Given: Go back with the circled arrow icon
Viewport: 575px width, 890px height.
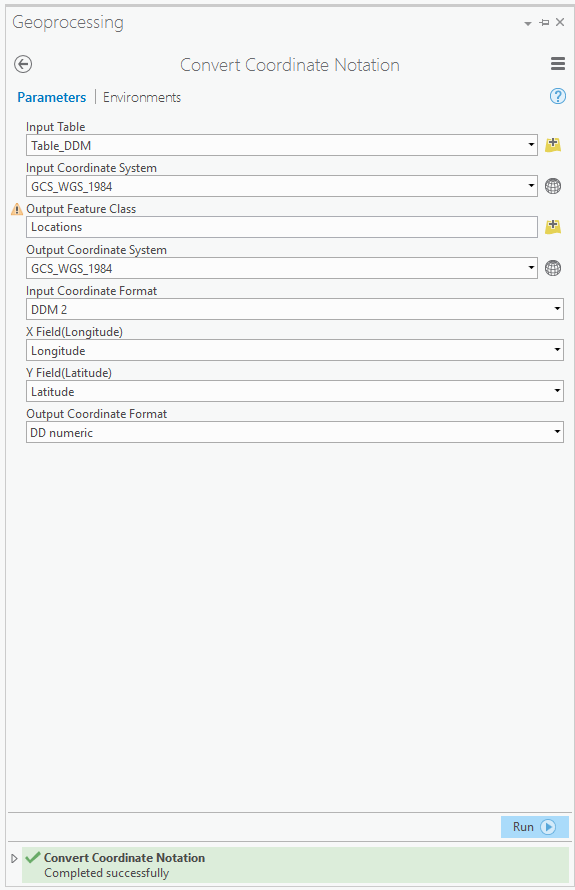Looking at the screenshot, I should [23, 64].
